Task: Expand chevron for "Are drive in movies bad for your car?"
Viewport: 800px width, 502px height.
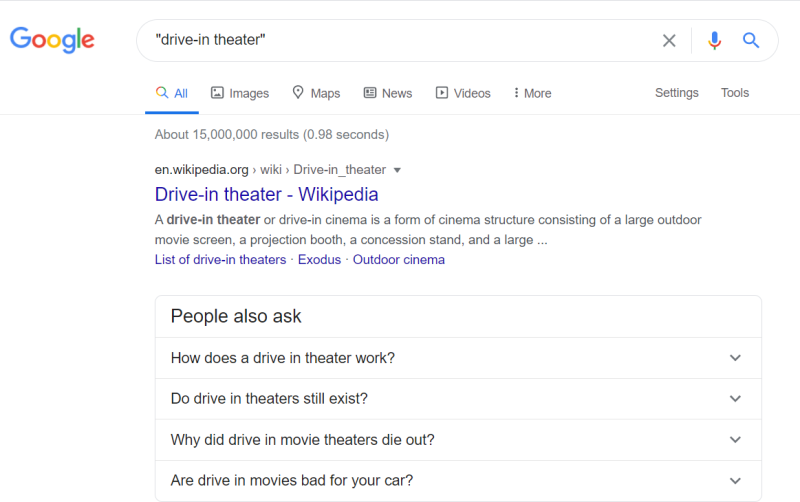Action: pos(735,481)
